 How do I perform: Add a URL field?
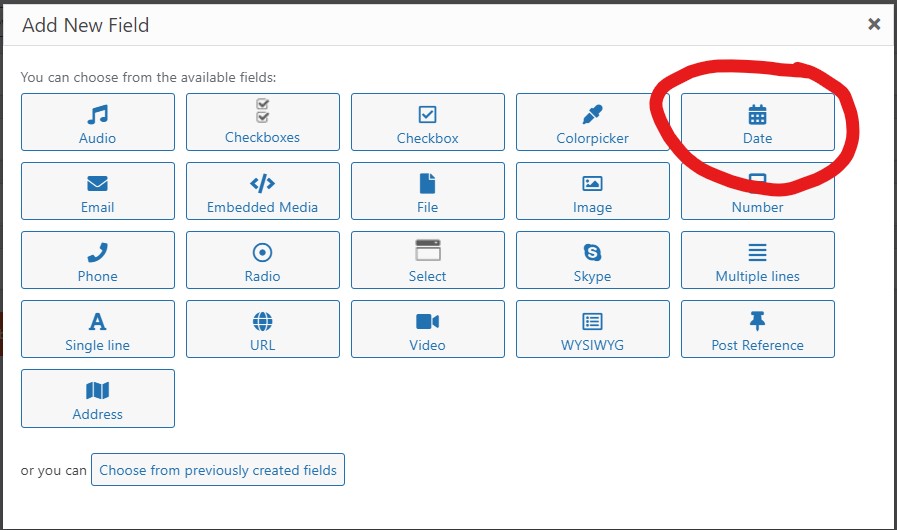tap(262, 330)
